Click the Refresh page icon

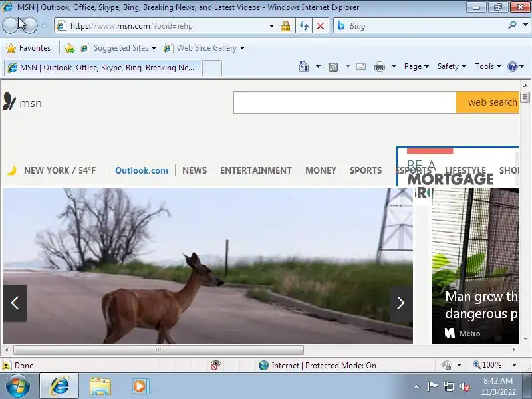[x=304, y=26]
